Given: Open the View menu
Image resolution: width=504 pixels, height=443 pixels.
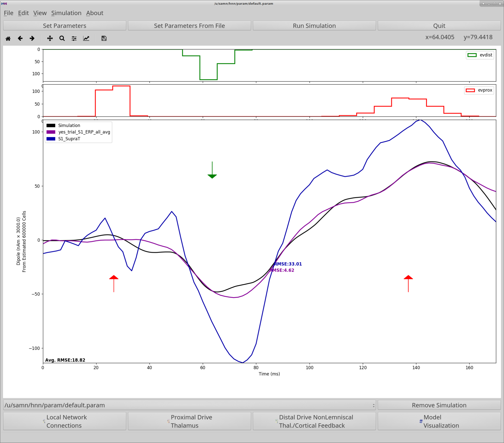Looking at the screenshot, I should pos(40,13).
